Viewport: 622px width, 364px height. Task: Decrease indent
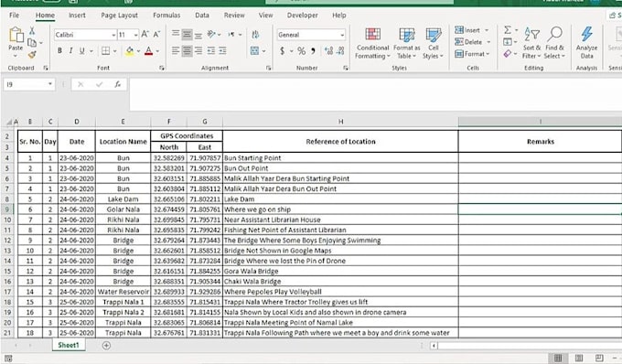click(x=211, y=50)
